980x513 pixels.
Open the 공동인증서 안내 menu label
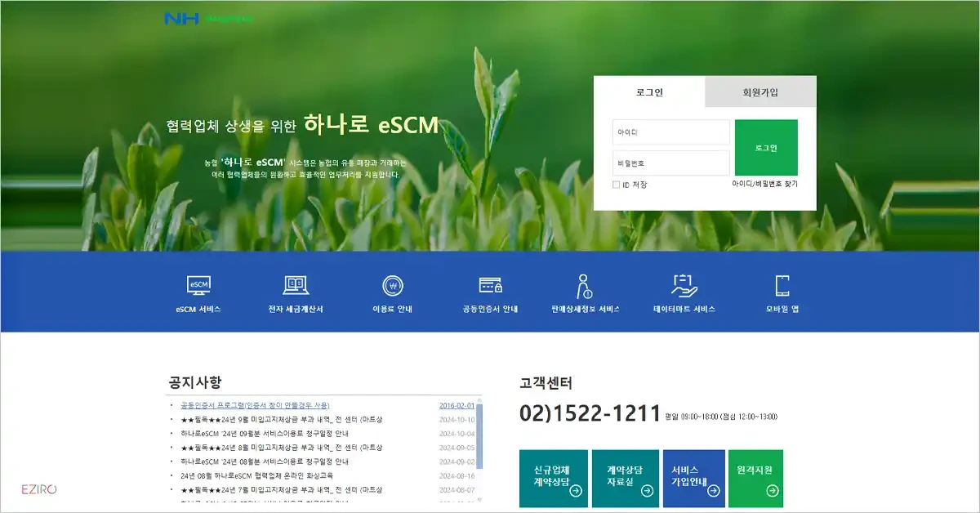pos(490,310)
